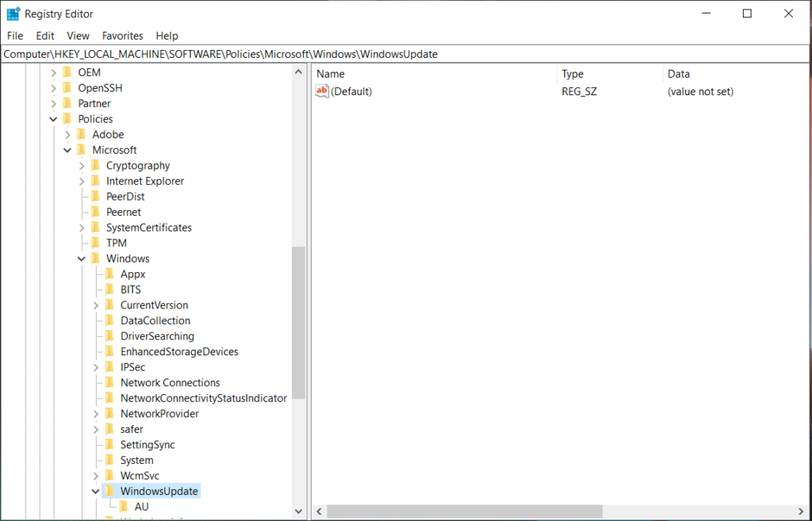The height and width of the screenshot is (521, 812).
Task: Click the Registry Editor app icon in title bar
Action: tap(13, 13)
